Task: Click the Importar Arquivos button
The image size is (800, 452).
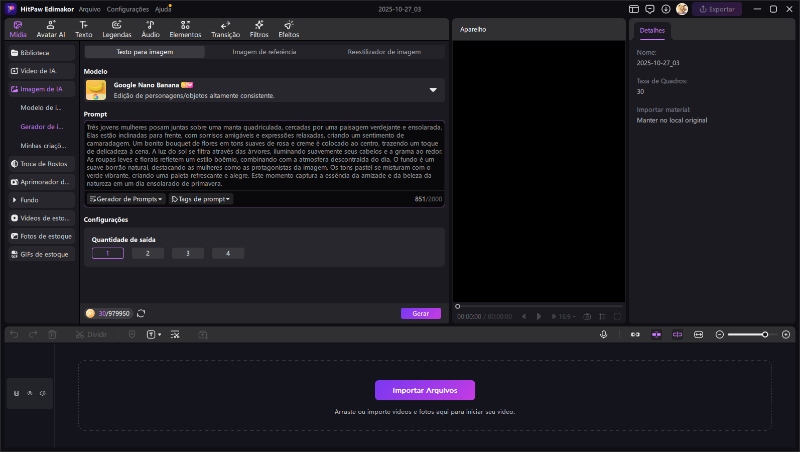Action: click(x=424, y=390)
